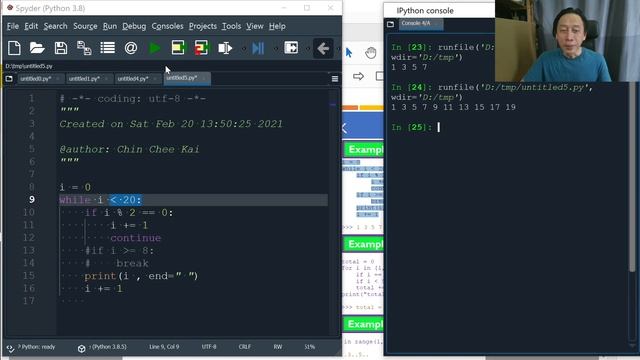This screenshot has width=640, height=360.
Task: Run the file with the green play button
Action: (154, 48)
